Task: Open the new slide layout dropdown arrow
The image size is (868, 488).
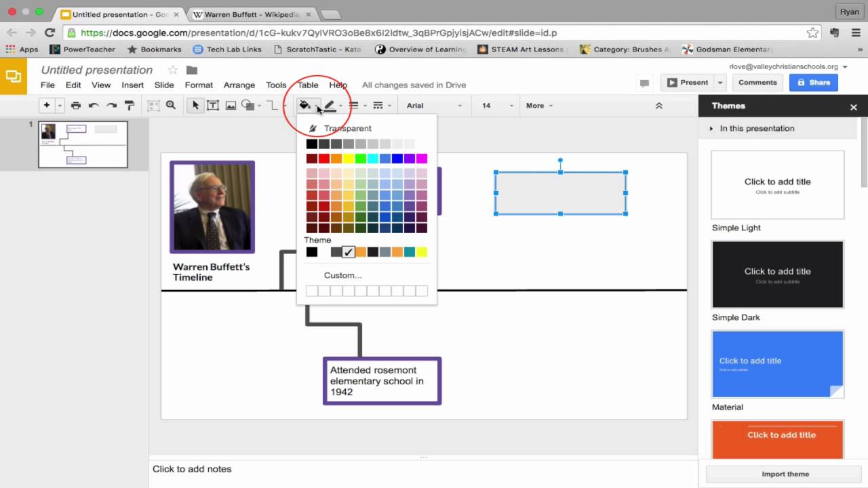Action: pos(60,106)
